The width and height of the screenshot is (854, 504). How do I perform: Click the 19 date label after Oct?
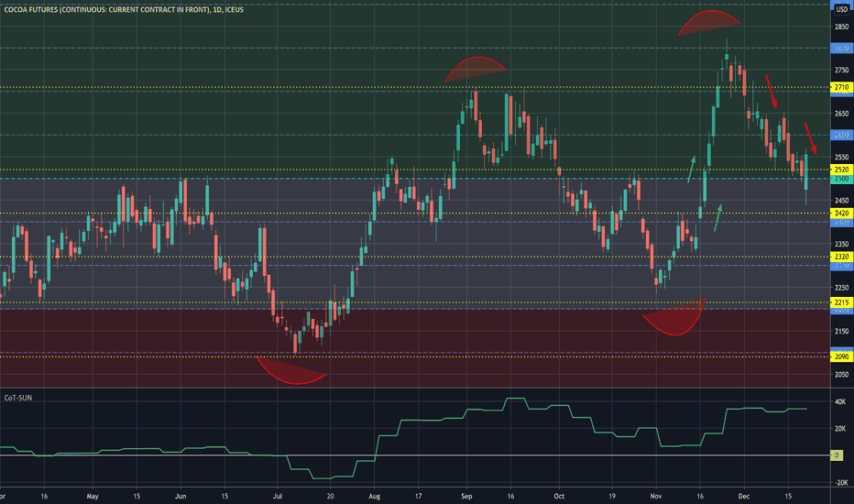611,497
